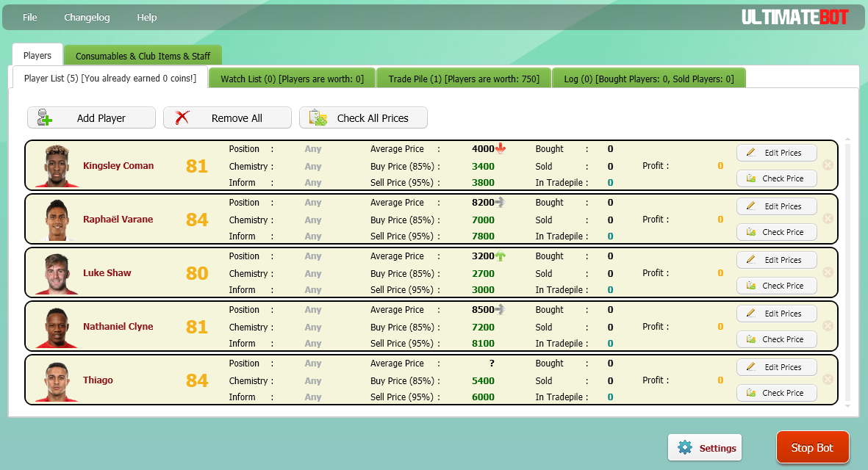Click the red down-arrow price trend for Coman

pyautogui.click(x=501, y=148)
